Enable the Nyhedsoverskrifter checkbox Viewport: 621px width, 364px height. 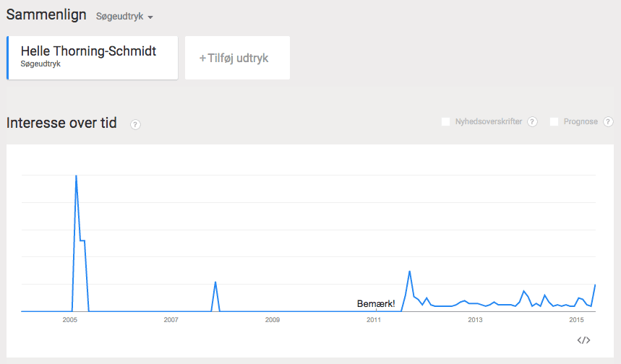coord(446,121)
